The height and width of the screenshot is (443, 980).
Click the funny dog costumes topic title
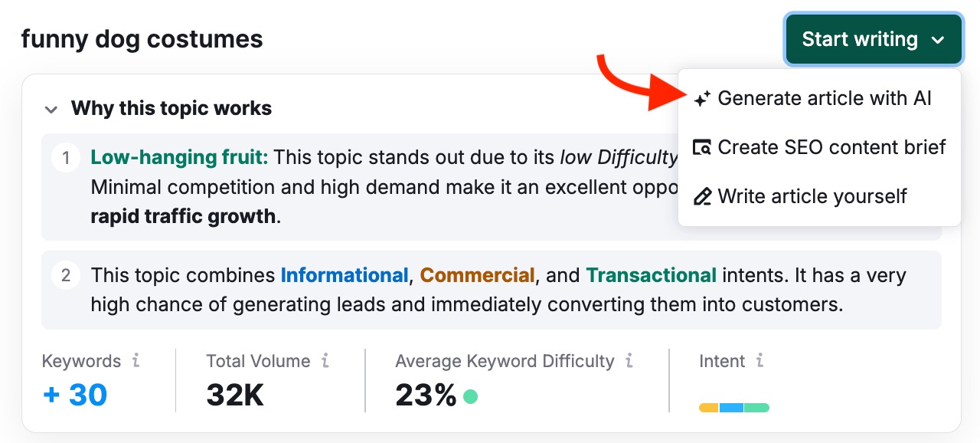(142, 39)
